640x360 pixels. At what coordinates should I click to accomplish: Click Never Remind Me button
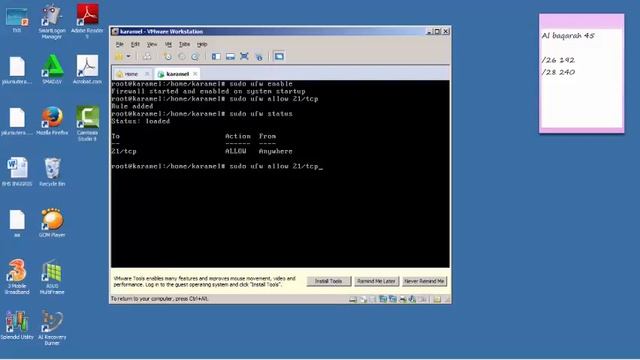[424, 281]
